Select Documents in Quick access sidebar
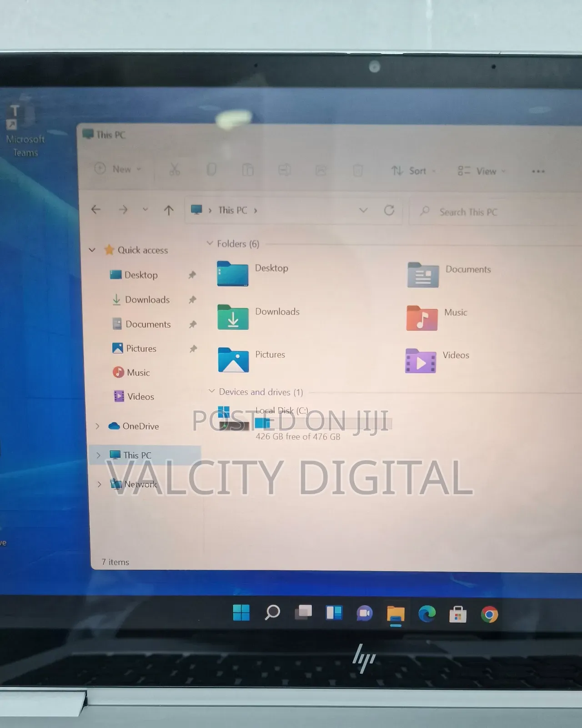This screenshot has height=728, width=582. coord(142,324)
